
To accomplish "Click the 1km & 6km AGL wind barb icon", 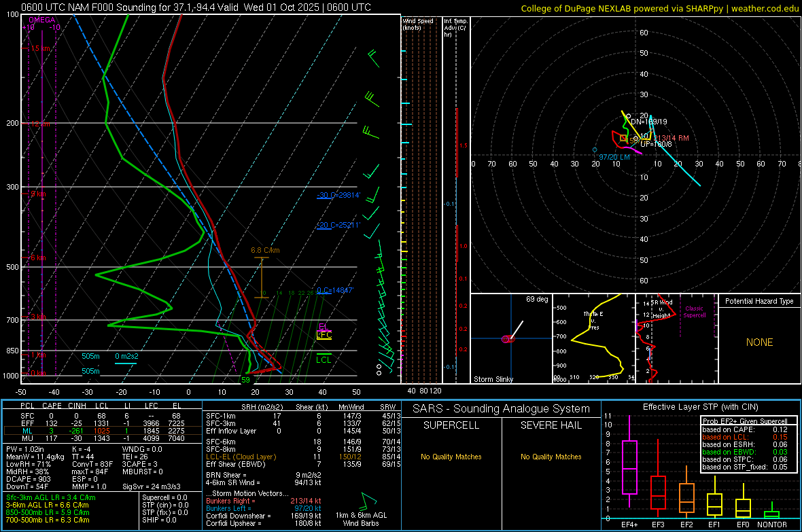I will [x=368, y=501].
